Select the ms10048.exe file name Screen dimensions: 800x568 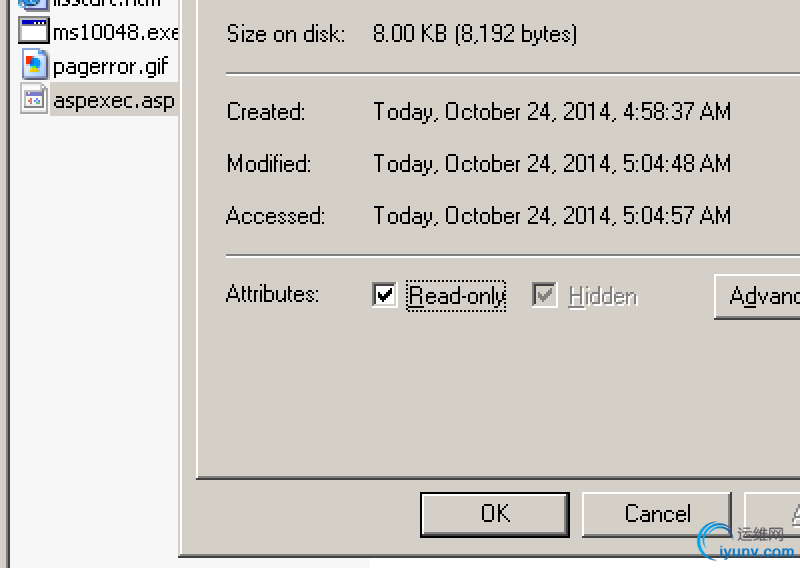click(115, 32)
